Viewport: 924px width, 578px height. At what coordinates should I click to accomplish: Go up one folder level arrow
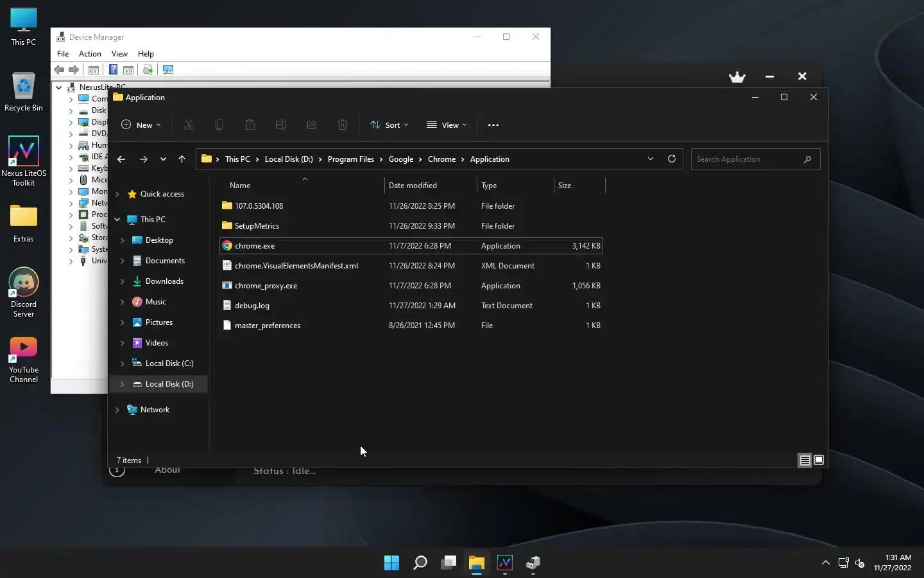182,159
